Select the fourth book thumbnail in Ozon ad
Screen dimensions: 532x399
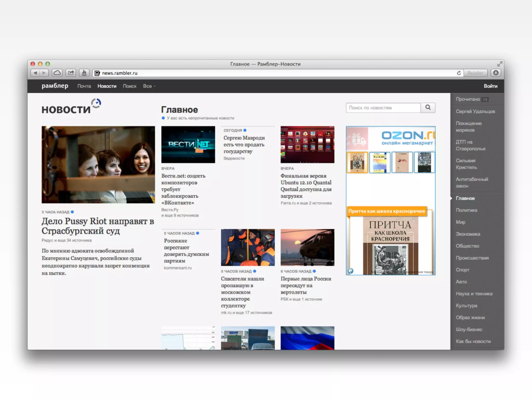[x=424, y=162]
